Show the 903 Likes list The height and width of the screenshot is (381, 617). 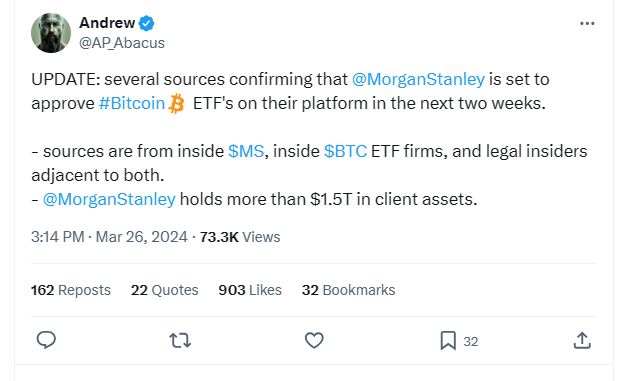point(250,290)
